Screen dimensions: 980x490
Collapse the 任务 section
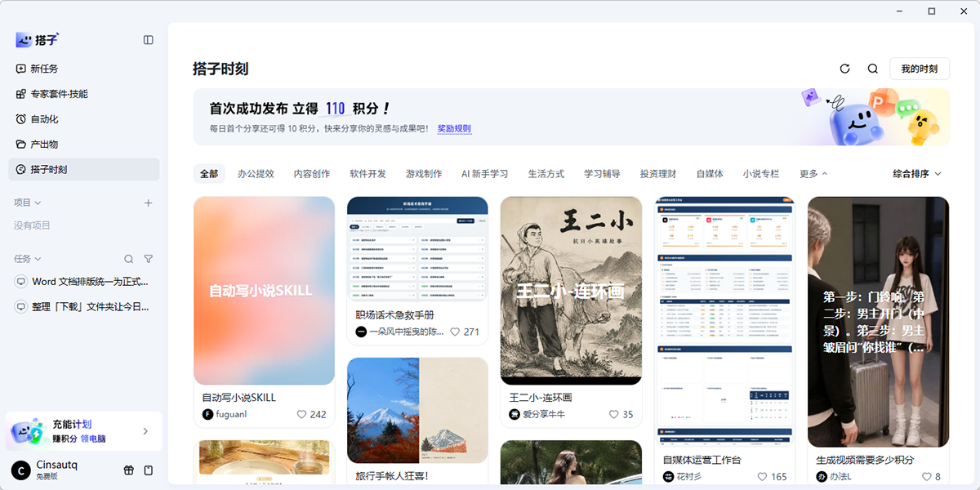pos(28,259)
